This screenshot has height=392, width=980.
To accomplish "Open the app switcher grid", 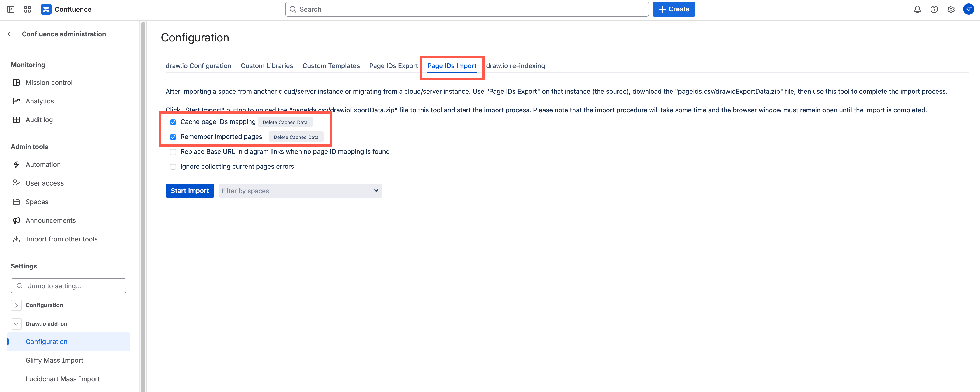I will [27, 9].
